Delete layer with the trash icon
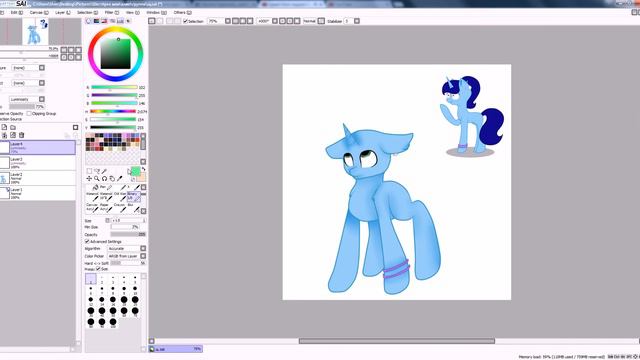Image resolution: width=640 pixels, height=360 pixels. point(22,135)
